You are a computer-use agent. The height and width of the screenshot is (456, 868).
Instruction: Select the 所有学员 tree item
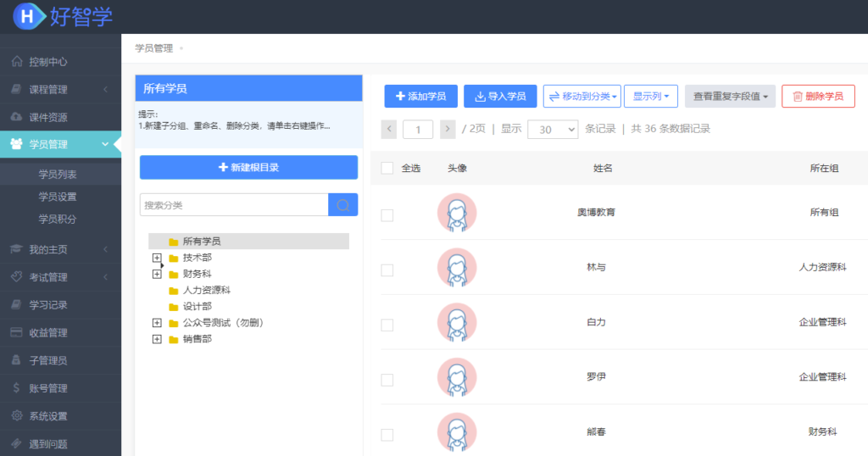click(x=248, y=242)
